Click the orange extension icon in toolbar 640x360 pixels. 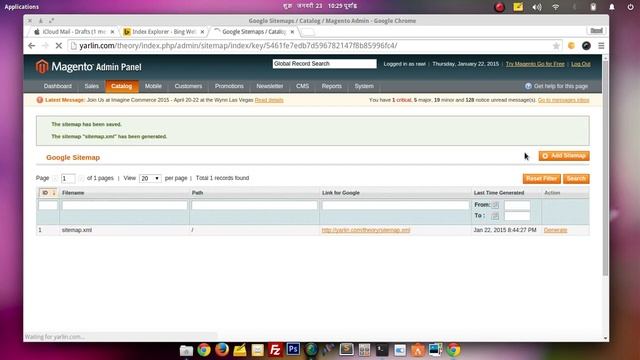[x=571, y=46]
